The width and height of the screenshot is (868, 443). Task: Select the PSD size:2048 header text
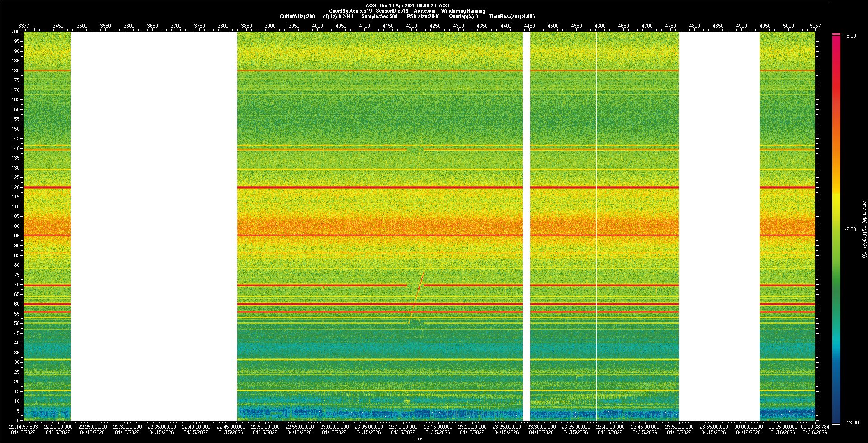[x=423, y=17]
